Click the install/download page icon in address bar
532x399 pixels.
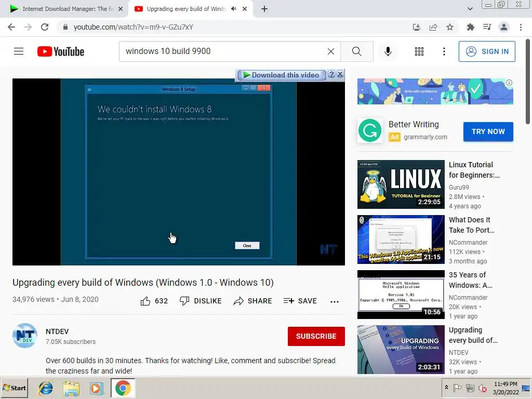point(416,27)
